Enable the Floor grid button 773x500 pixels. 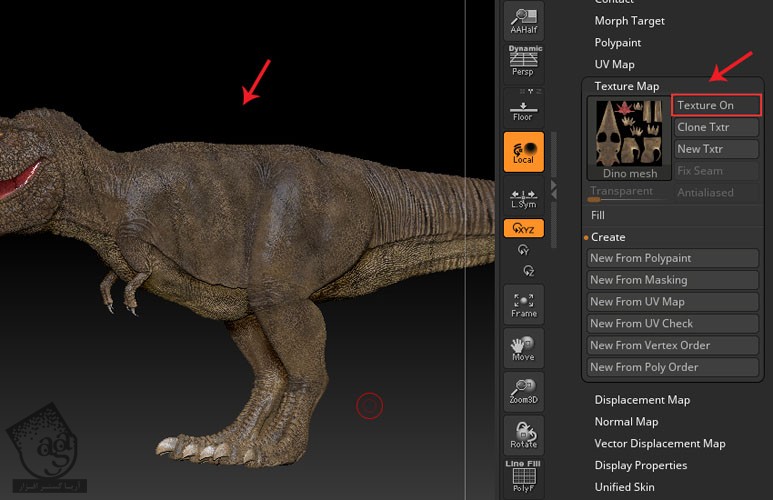[x=524, y=106]
